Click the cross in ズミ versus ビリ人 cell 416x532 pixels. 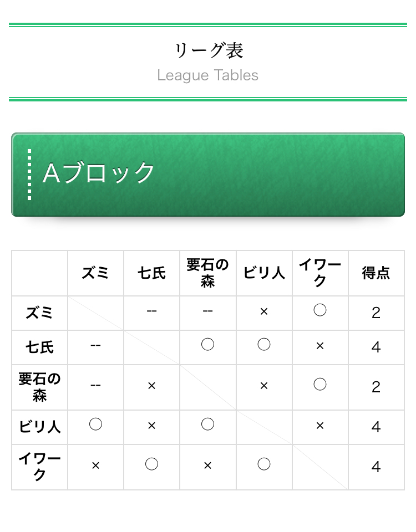click(x=264, y=311)
